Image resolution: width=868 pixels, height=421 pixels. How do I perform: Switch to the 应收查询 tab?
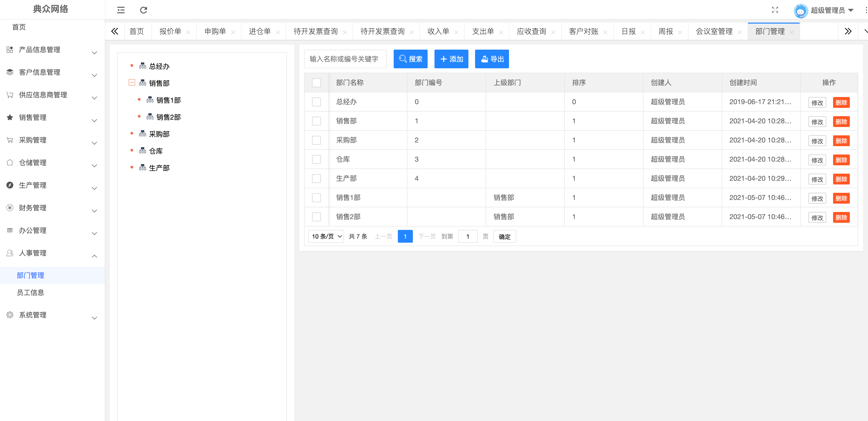[531, 31]
